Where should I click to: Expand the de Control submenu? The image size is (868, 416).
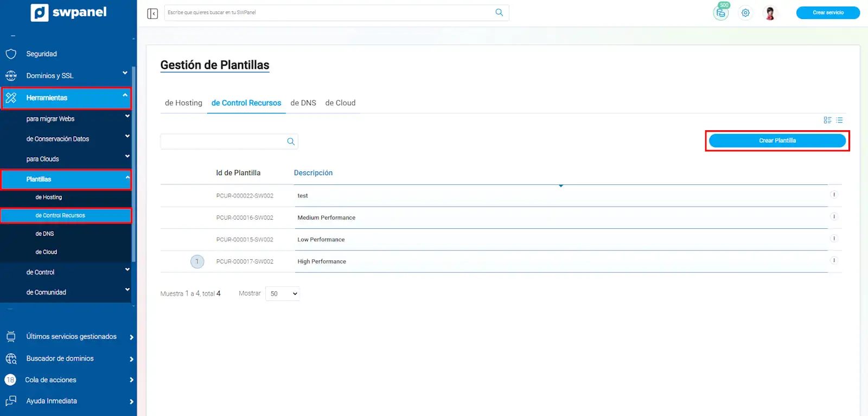pos(127,270)
